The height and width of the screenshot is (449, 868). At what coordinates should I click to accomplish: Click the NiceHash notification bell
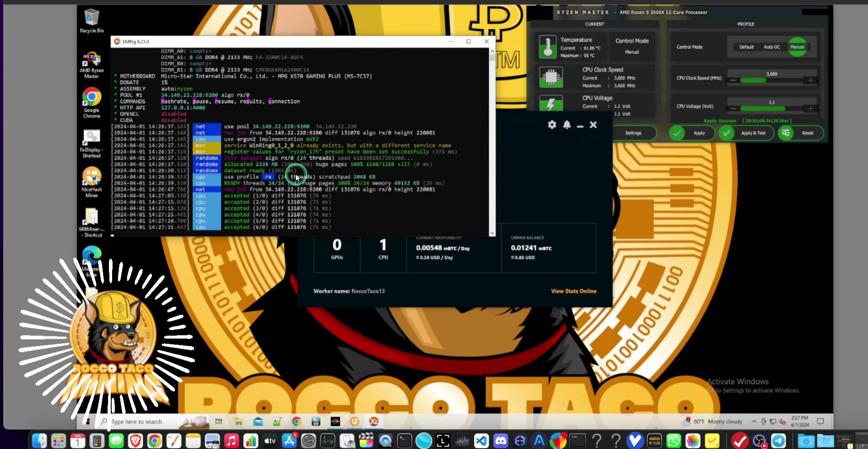pyautogui.click(x=567, y=125)
